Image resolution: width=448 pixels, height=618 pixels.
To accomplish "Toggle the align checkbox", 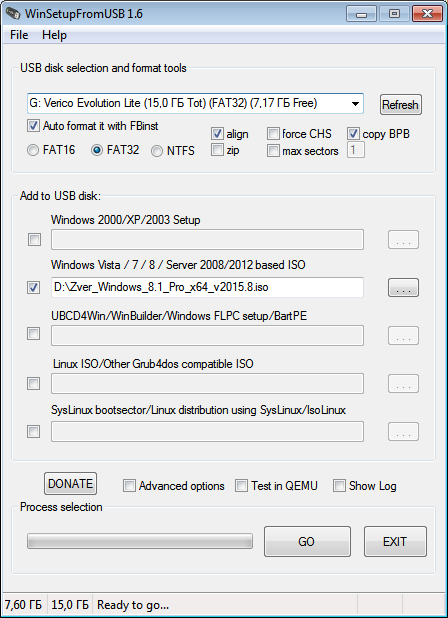I will click(217, 134).
